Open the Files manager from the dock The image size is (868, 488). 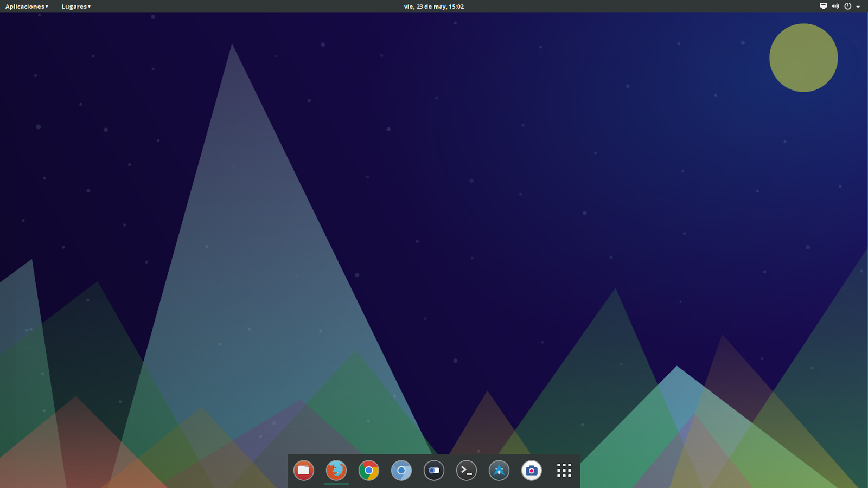click(x=304, y=471)
